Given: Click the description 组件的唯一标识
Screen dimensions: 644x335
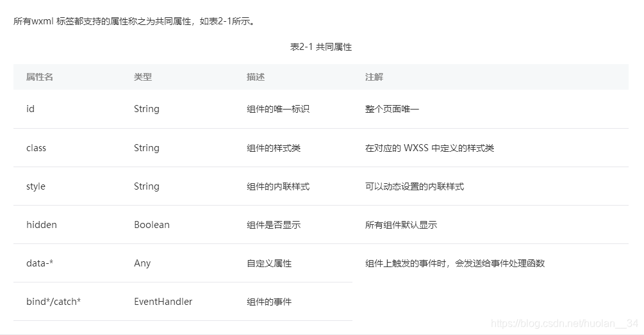Looking at the screenshot, I should click(x=278, y=109).
